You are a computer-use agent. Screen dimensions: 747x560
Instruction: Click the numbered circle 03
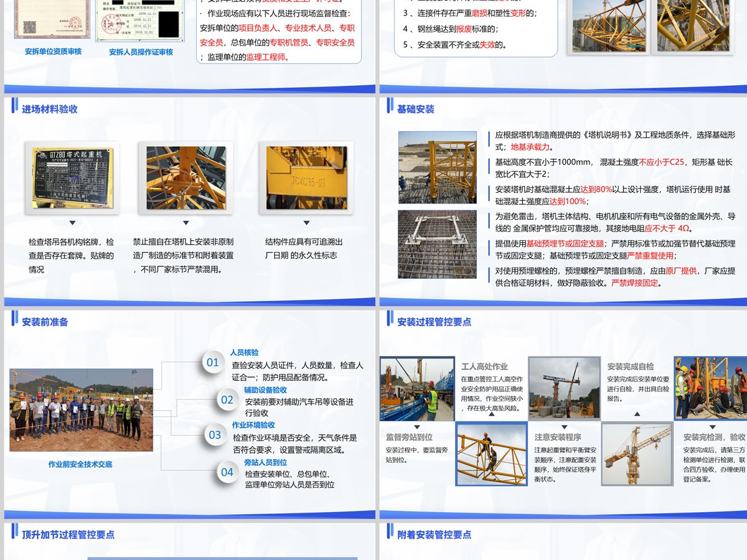pyautogui.click(x=215, y=435)
